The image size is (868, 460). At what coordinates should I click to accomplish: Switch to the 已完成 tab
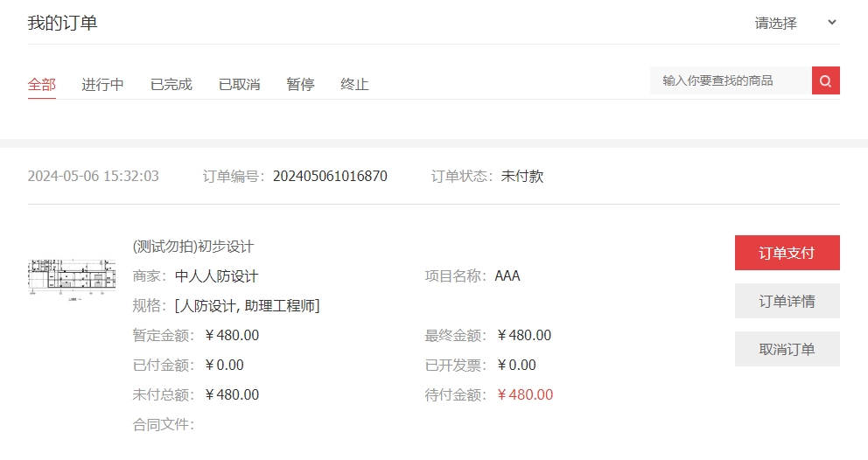pos(171,84)
